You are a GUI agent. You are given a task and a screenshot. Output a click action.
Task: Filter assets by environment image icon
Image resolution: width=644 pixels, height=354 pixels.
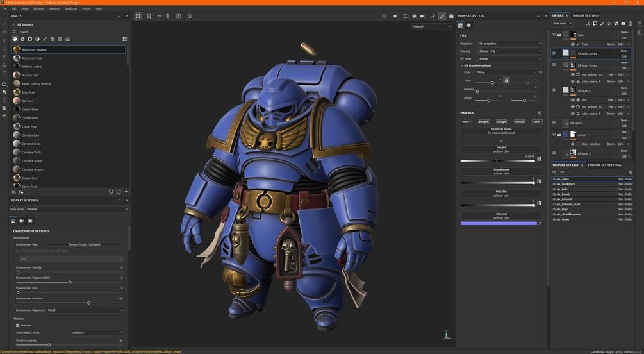point(67,39)
